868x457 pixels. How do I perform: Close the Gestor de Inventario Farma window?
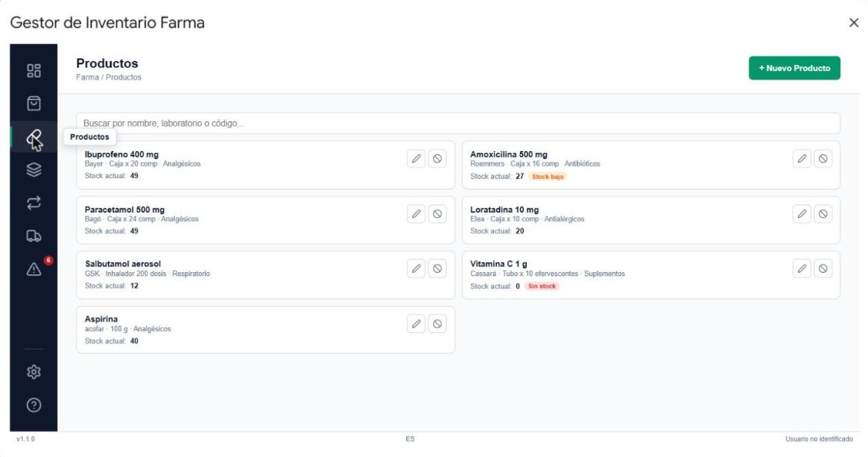click(x=853, y=23)
